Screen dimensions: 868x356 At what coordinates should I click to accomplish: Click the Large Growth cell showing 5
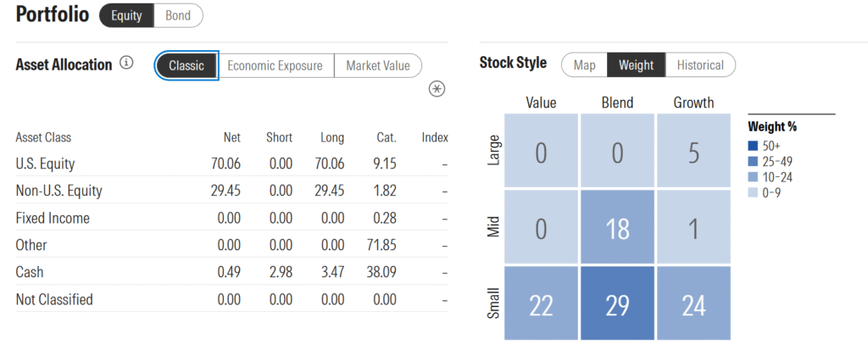[x=693, y=151]
